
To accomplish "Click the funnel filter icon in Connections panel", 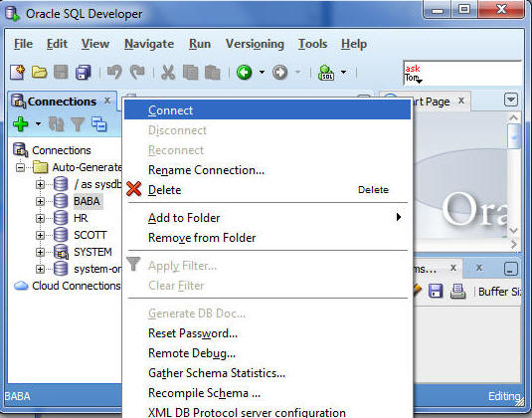I will click(x=78, y=124).
